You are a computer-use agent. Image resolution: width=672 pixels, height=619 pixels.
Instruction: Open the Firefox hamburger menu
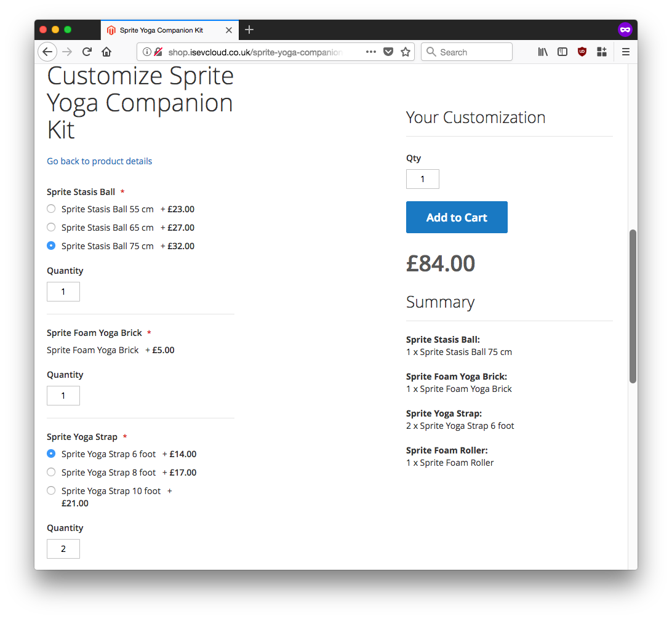(x=626, y=52)
